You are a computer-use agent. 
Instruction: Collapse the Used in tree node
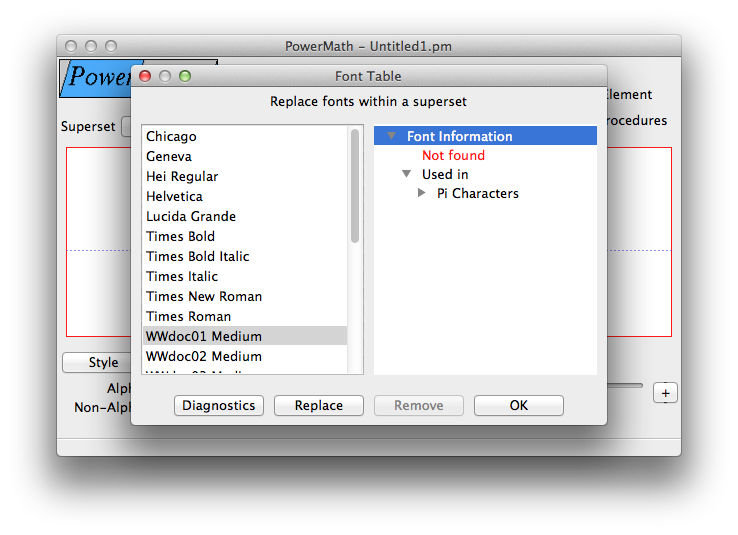click(407, 174)
